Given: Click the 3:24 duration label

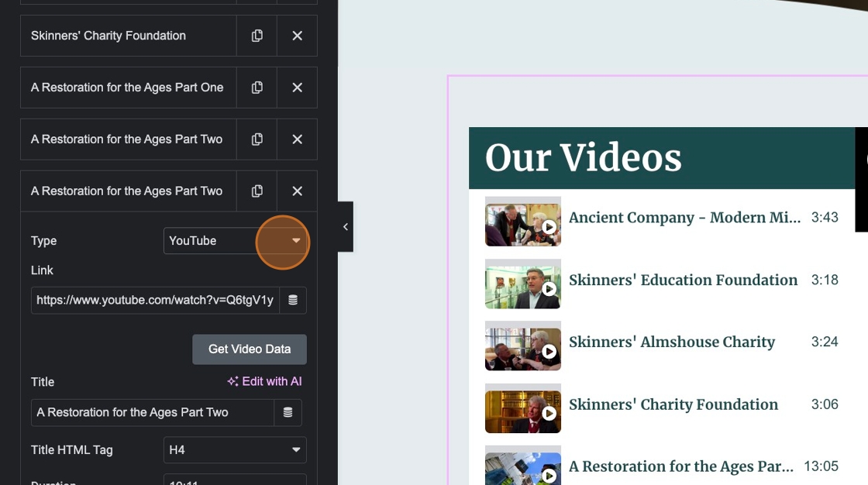Looking at the screenshot, I should coord(825,342).
